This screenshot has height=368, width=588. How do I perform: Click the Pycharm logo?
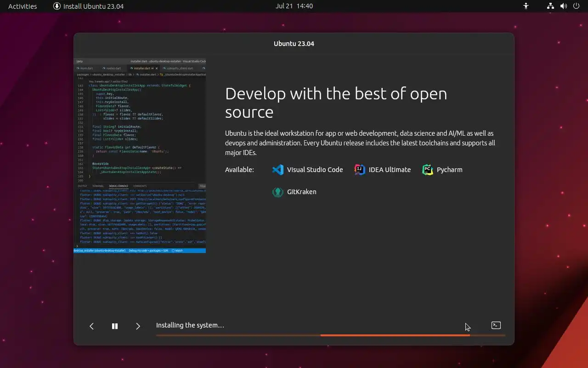[x=428, y=170]
